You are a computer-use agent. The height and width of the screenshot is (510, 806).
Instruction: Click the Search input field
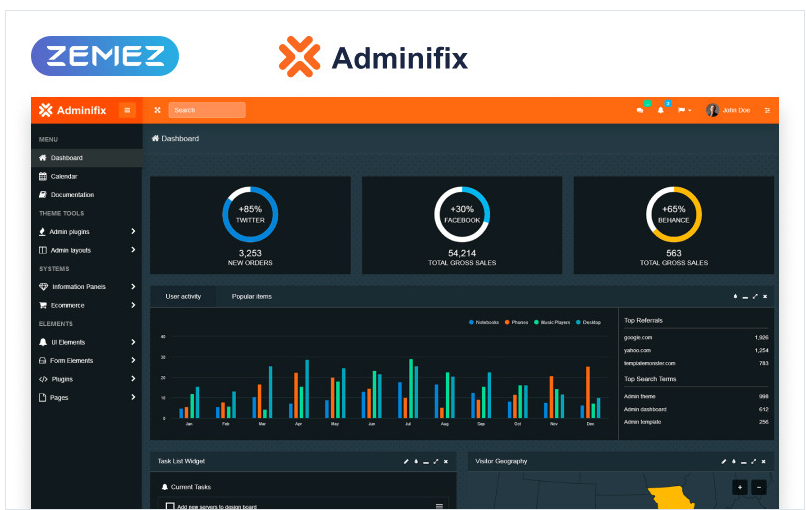coord(206,110)
